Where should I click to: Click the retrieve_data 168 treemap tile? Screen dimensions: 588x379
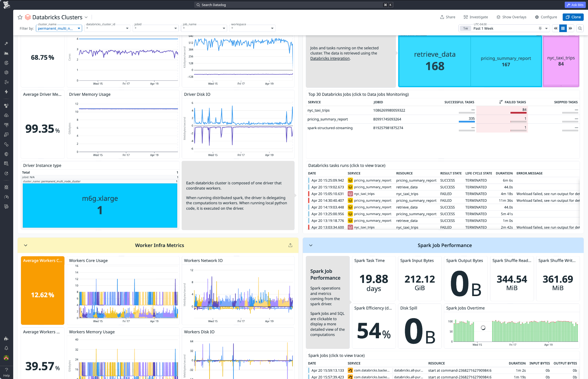click(435, 61)
